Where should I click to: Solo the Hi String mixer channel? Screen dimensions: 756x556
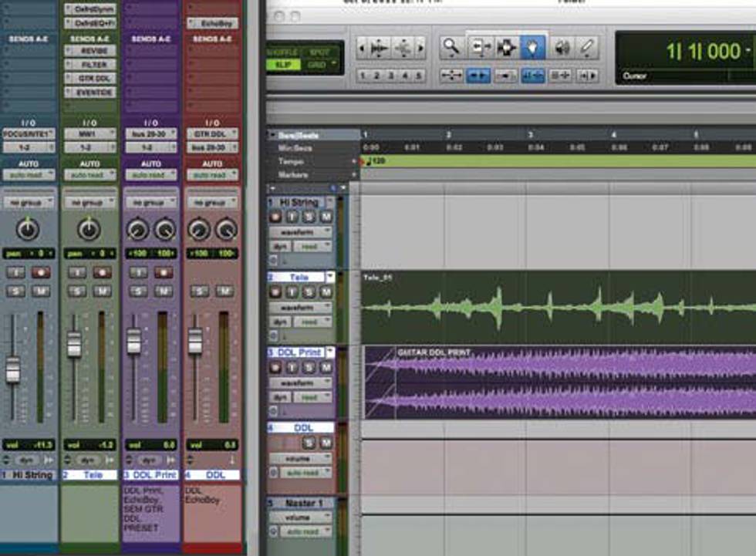coord(16,291)
